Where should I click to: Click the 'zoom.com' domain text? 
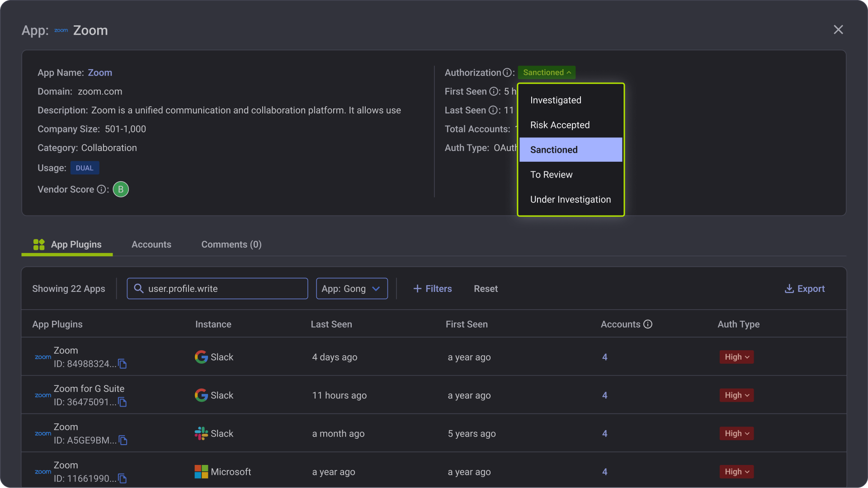coord(100,92)
